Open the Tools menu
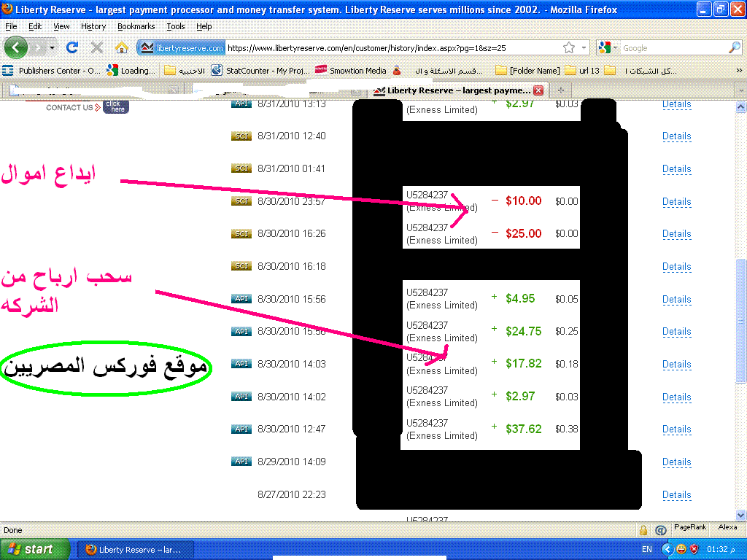The image size is (747, 560). point(175,26)
